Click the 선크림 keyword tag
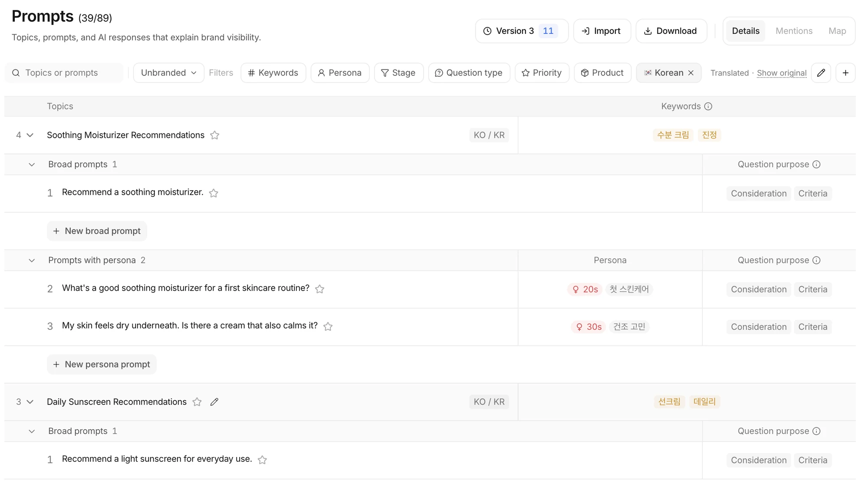Image resolution: width=868 pixels, height=483 pixels. click(669, 401)
